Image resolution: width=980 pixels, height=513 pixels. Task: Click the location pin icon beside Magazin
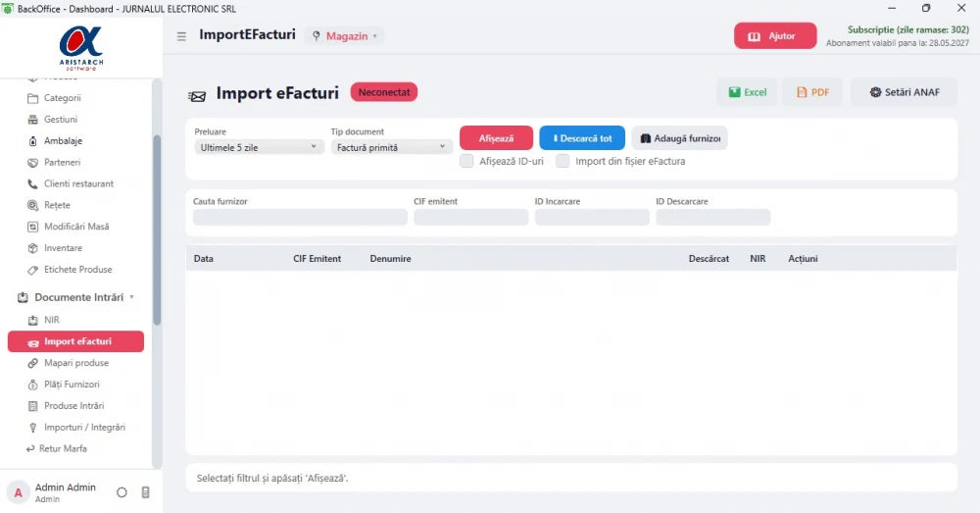317,36
